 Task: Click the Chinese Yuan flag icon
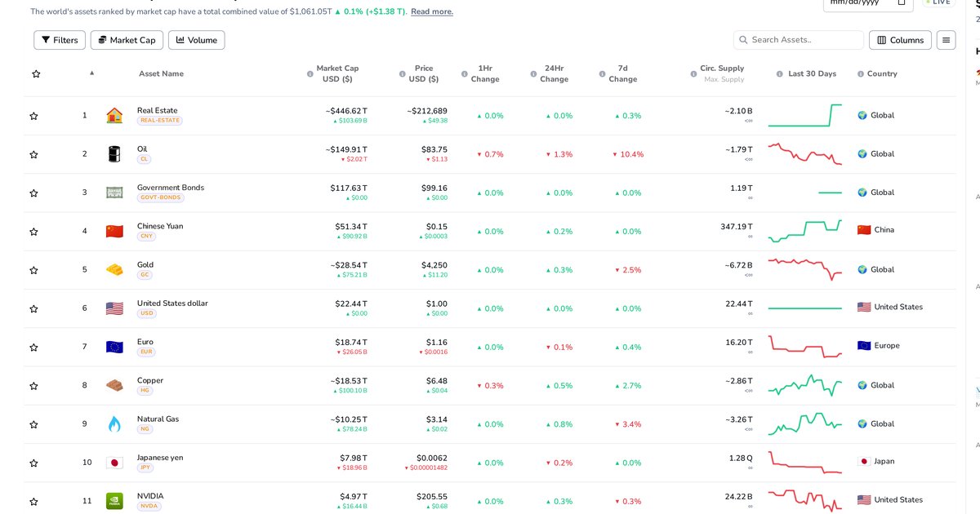114,231
